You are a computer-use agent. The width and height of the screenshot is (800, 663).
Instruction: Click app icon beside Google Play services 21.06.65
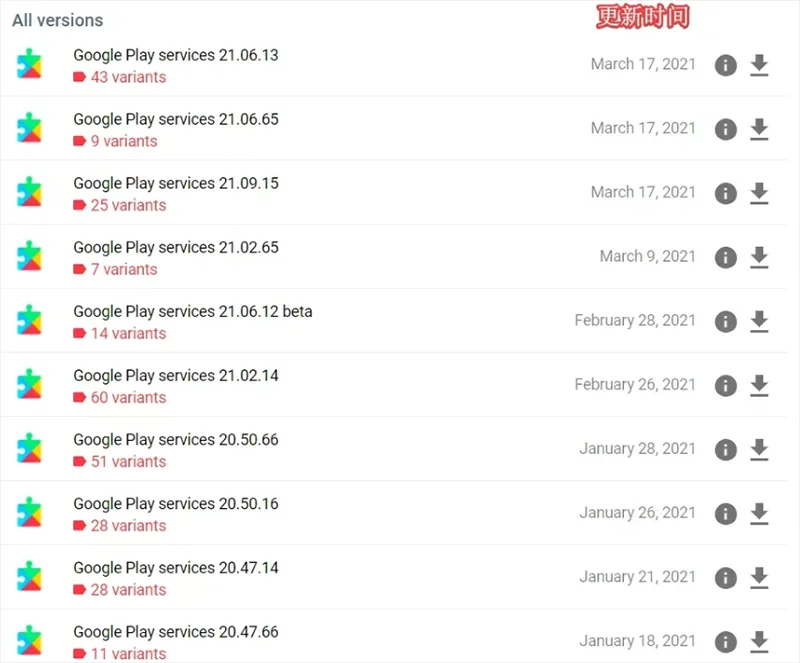click(29, 128)
